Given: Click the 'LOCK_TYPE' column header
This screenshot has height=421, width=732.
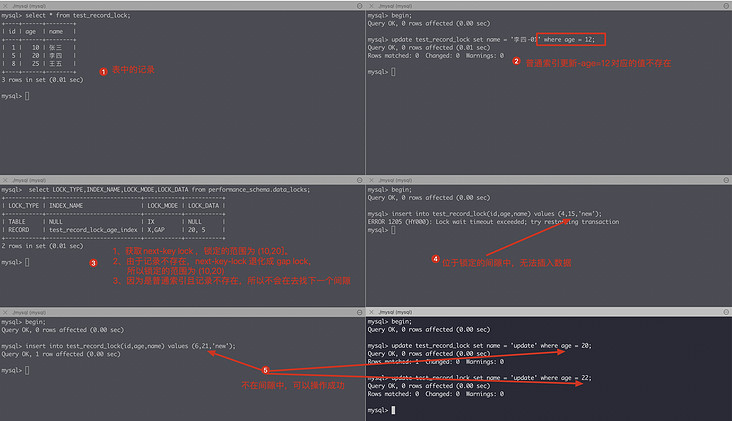Looking at the screenshot, I should [x=23, y=206].
